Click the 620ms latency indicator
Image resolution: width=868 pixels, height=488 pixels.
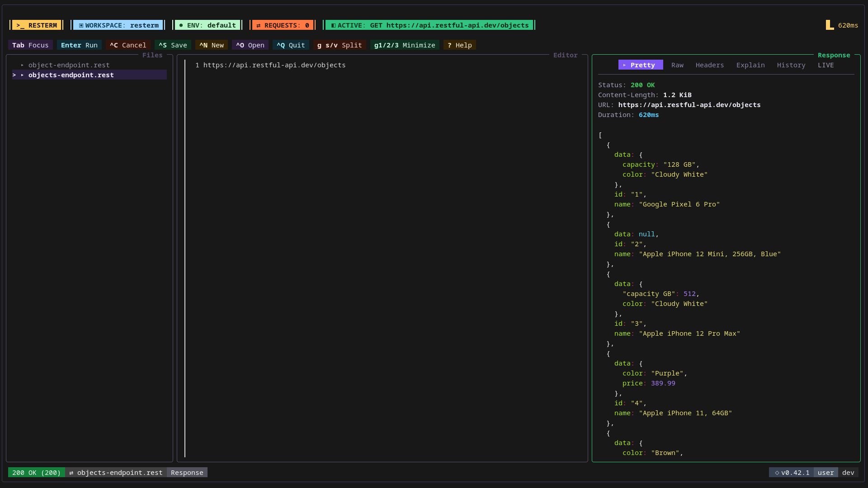click(x=842, y=25)
